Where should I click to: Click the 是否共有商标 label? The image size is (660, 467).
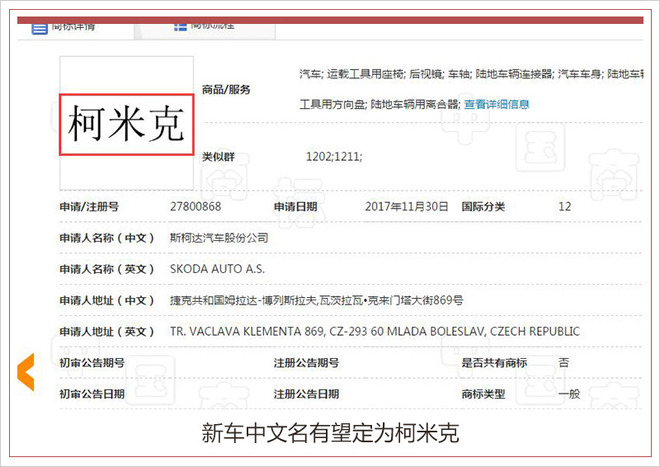click(494, 363)
